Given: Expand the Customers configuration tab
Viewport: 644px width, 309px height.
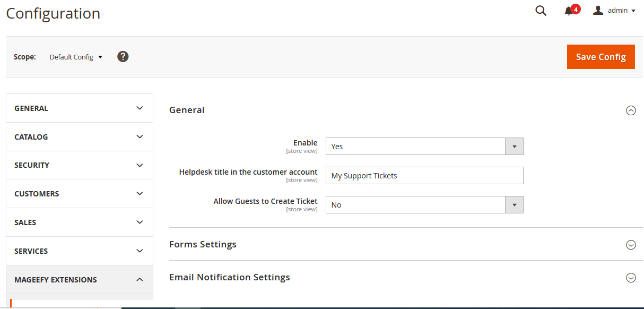Looking at the screenshot, I should [80, 194].
